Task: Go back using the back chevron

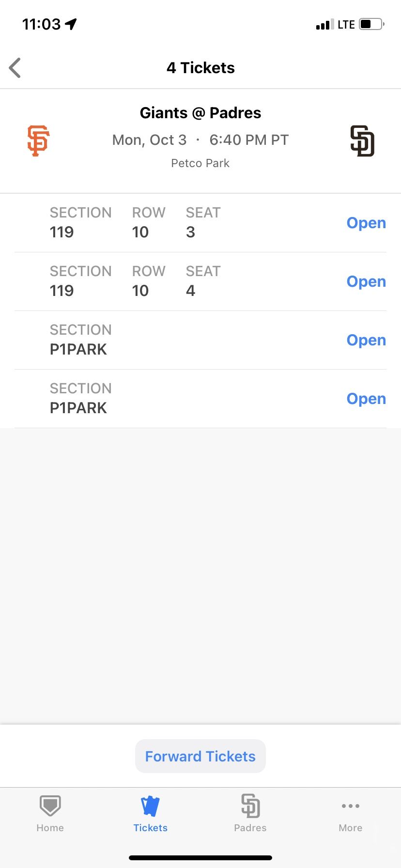Action: (x=15, y=68)
